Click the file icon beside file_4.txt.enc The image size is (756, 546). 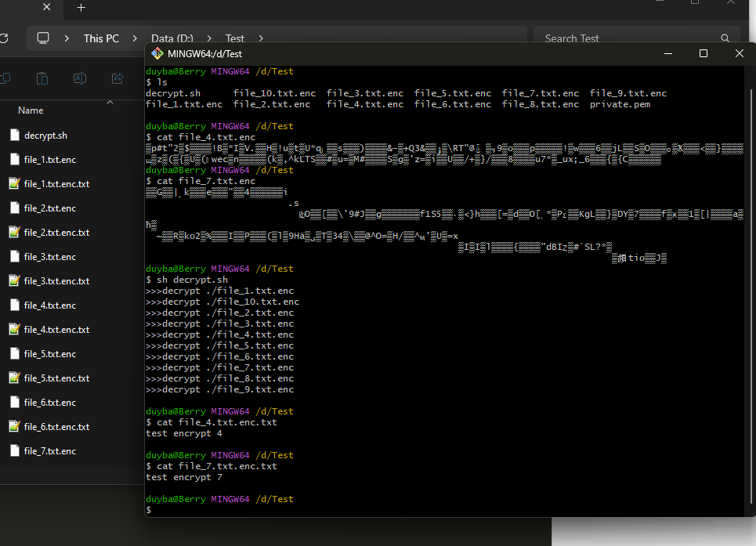[x=15, y=305]
